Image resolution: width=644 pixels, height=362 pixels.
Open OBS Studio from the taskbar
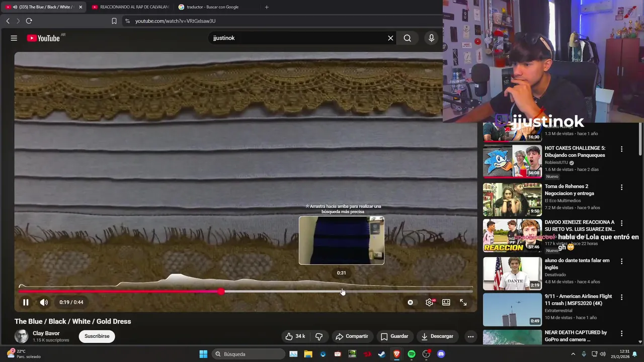click(x=426, y=354)
